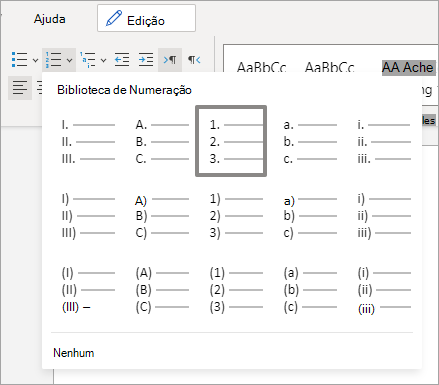Choose the 1) 2) 3) numbering format
The image size is (439, 385).
[x=236, y=216]
